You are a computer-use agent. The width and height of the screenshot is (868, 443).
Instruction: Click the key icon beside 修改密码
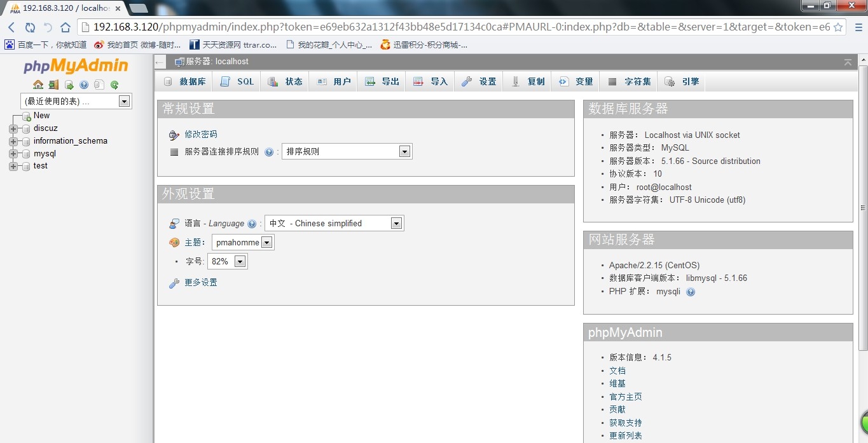pos(174,135)
